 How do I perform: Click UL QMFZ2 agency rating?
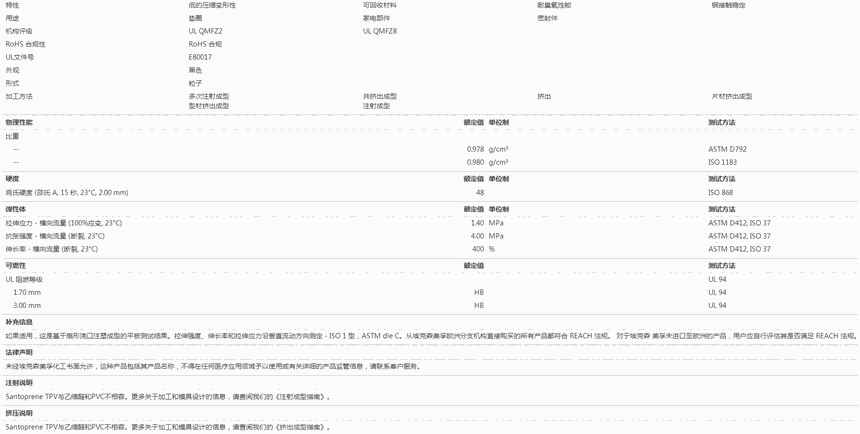[205, 31]
